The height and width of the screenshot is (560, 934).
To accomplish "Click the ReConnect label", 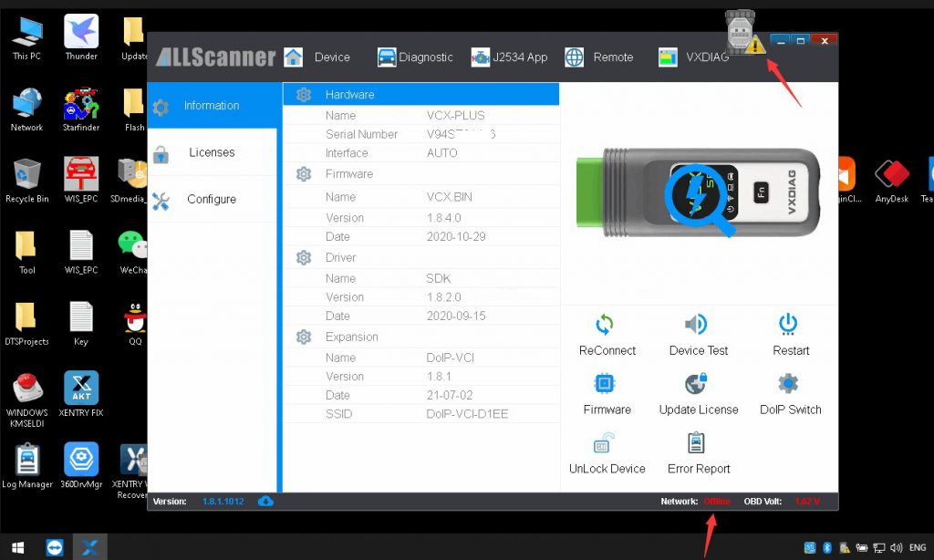I will coord(607,350).
